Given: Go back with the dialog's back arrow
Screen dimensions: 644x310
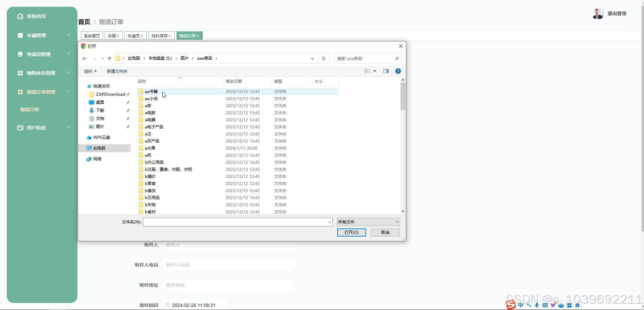Looking at the screenshot, I should pyautogui.click(x=85, y=59).
